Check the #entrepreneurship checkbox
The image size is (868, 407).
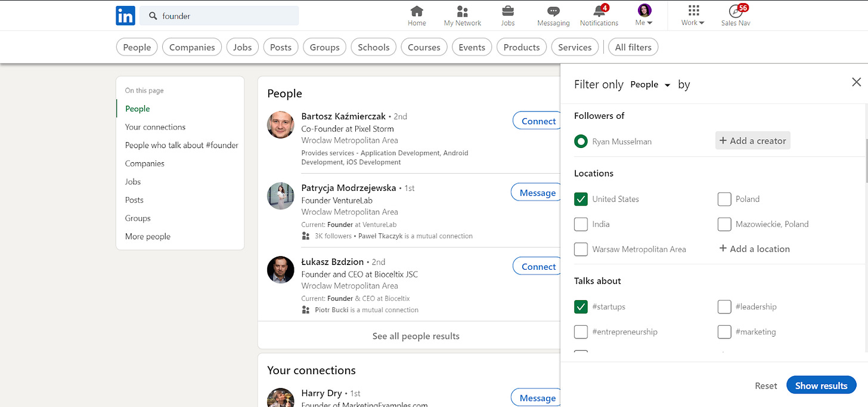click(581, 331)
